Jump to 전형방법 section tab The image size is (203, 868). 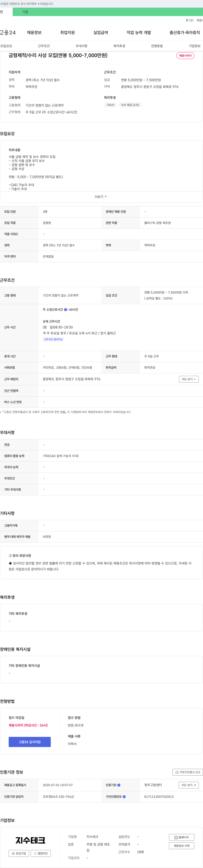pos(157,46)
